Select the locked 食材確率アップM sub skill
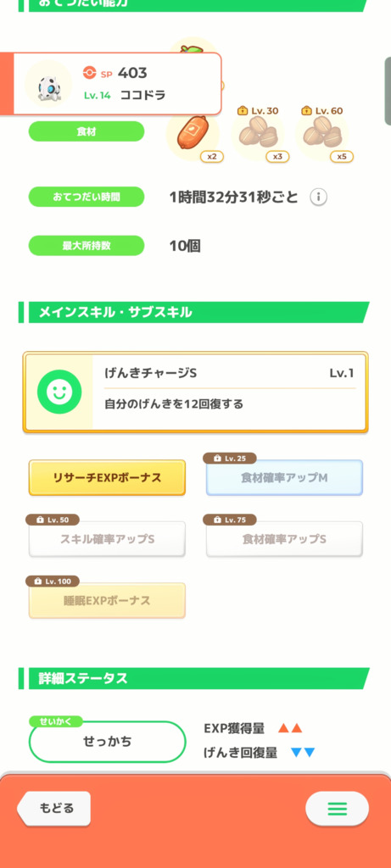The height and width of the screenshot is (868, 391). point(284,477)
